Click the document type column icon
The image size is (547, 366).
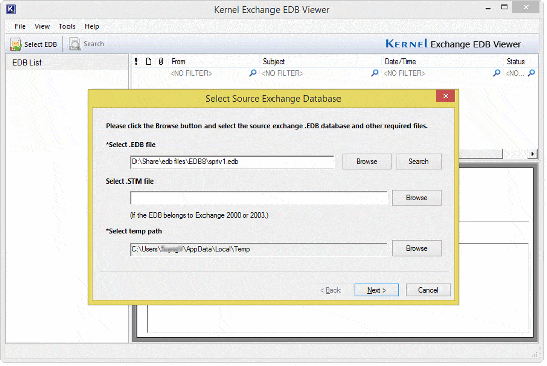148,61
